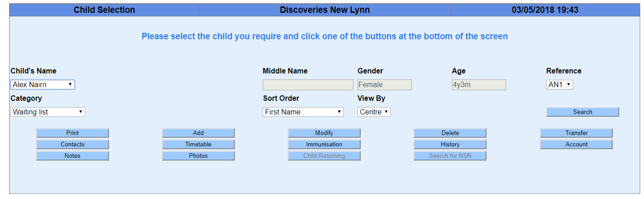This screenshot has width=644, height=199.
Task: Open the Sort Order dropdown
Action: coord(303,112)
